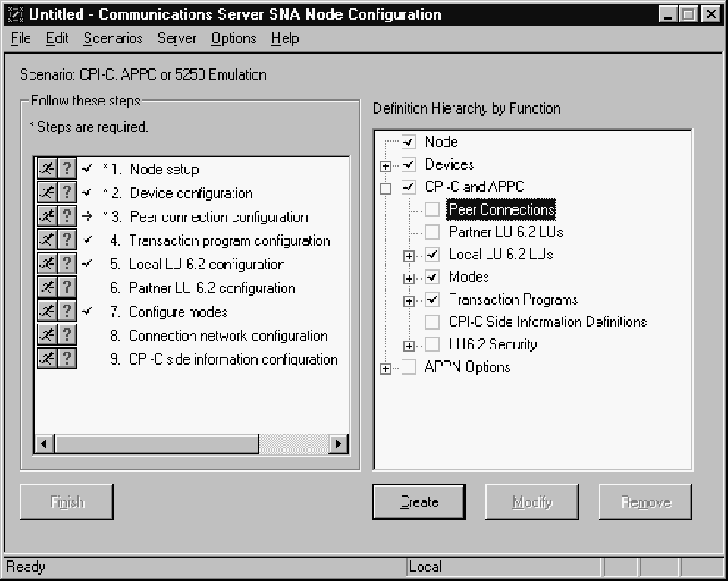Click the steps list left scroll arrow

(x=44, y=444)
